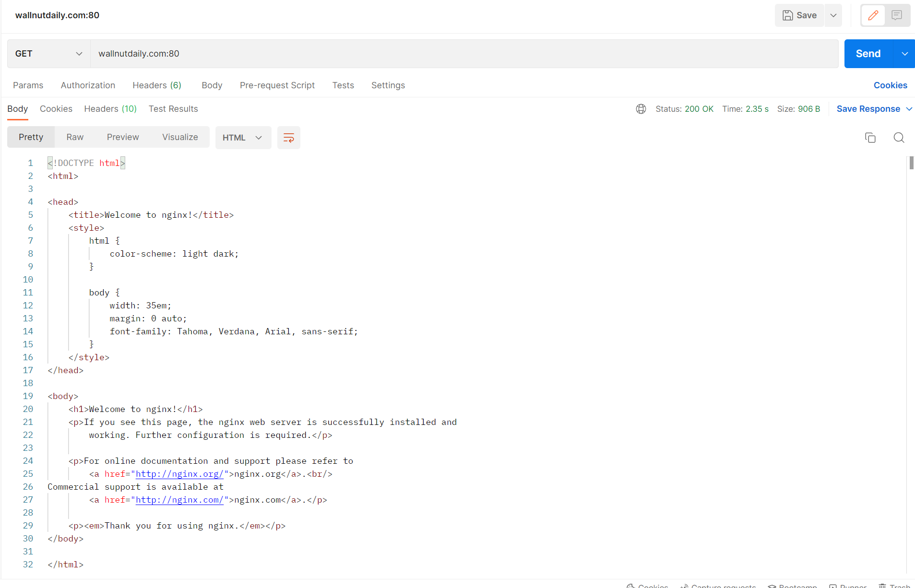Expand the Send options arrow
Image resolution: width=915 pixels, height=588 pixels.
904,54
